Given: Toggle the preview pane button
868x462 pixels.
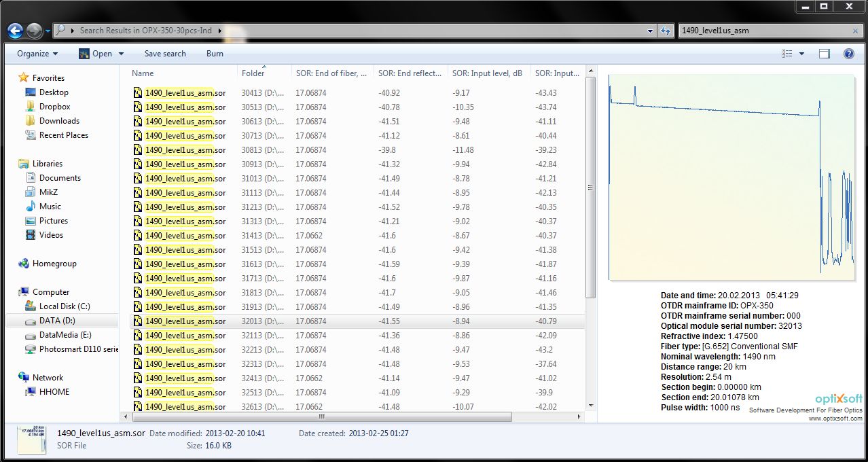Looking at the screenshot, I should point(824,54).
